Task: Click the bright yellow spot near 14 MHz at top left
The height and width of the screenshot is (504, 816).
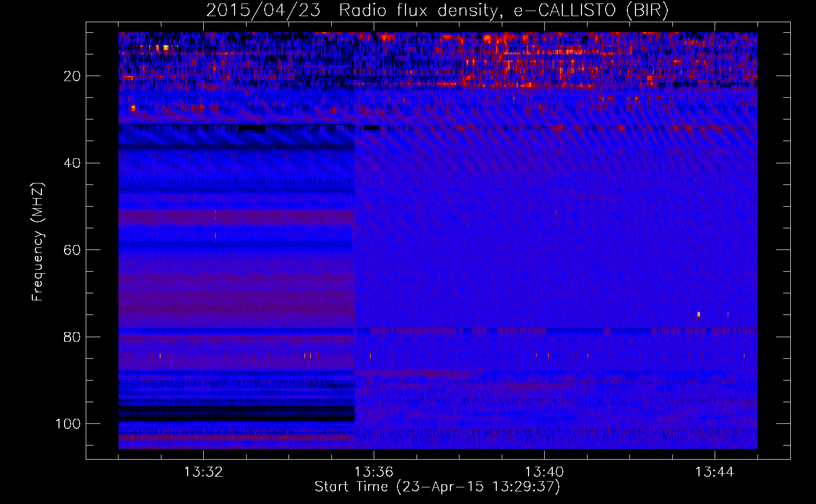Action: [x=165, y=48]
